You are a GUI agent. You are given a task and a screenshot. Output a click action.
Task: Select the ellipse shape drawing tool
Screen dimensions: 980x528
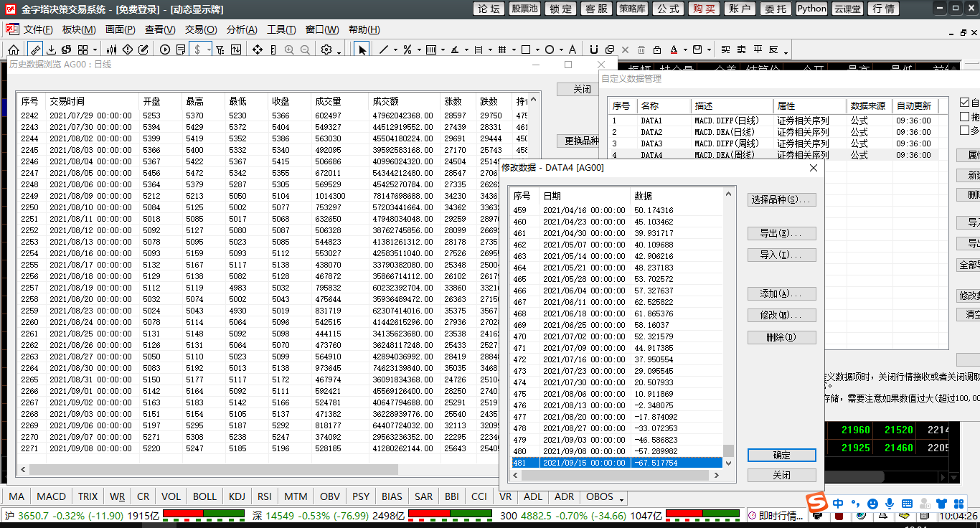click(x=550, y=49)
